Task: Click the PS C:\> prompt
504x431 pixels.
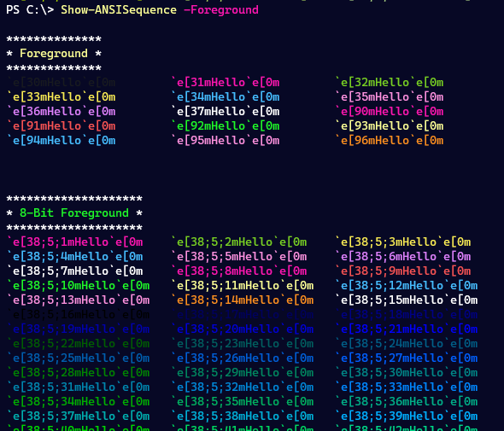Action: pos(30,10)
